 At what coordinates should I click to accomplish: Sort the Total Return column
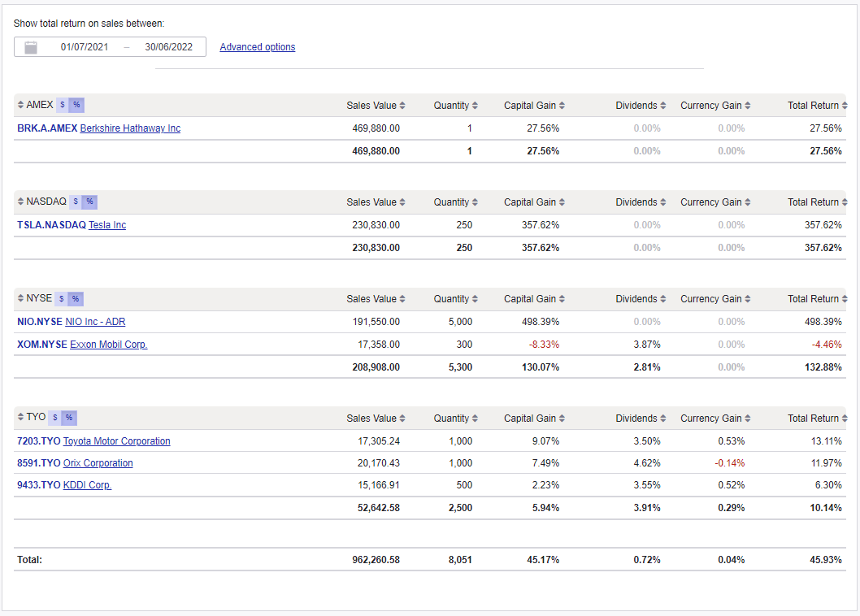(845, 105)
